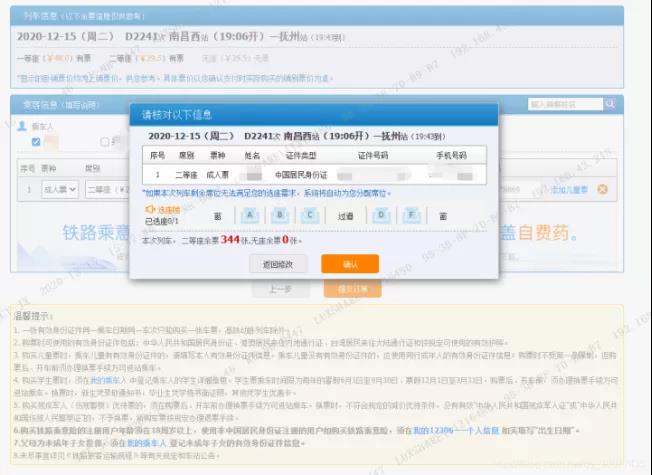Click 返回修改 to go back and edit
Viewport: 652px width, 475px height.
point(277,264)
